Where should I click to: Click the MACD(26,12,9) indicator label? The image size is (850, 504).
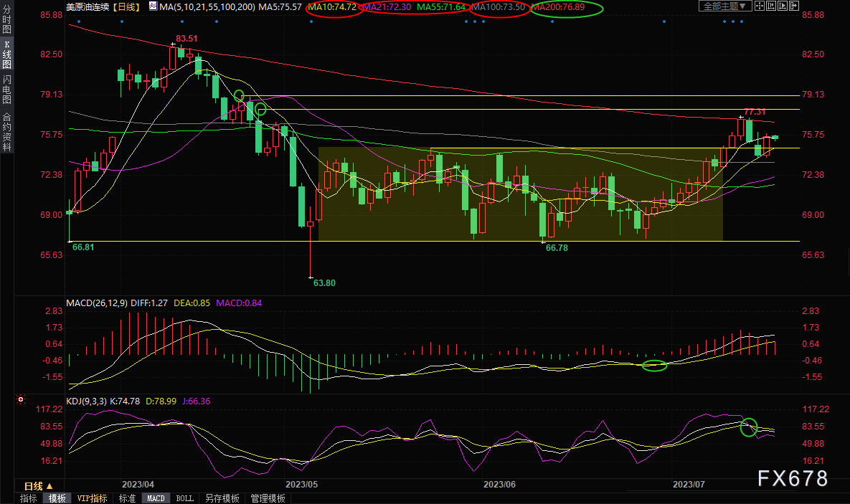point(97,303)
